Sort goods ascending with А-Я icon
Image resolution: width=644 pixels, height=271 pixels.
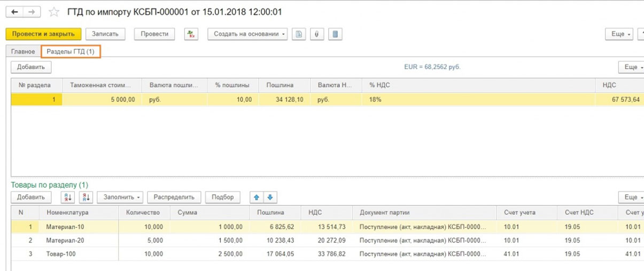click(x=68, y=197)
